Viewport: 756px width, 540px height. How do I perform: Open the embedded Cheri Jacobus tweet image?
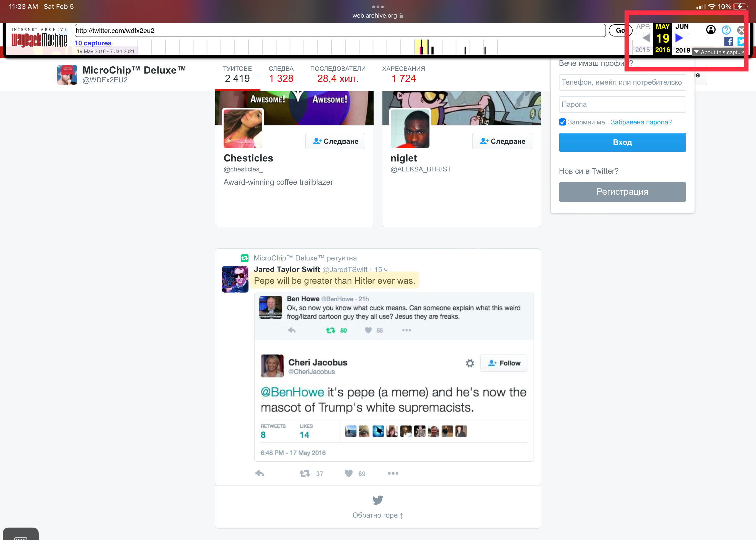pyautogui.click(x=394, y=377)
